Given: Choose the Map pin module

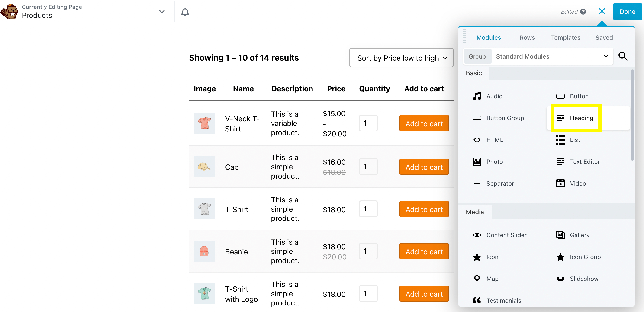Looking at the screenshot, I should click(477, 279).
